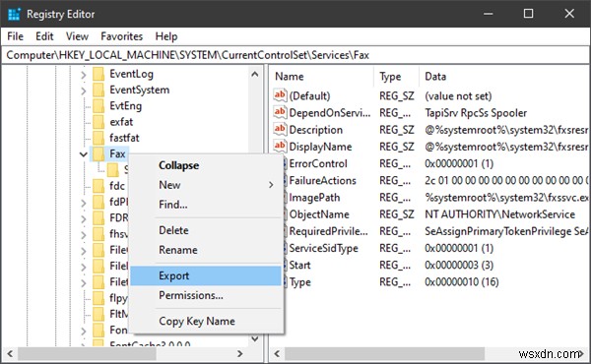Expand the EventLog tree node arrow

[x=84, y=75]
